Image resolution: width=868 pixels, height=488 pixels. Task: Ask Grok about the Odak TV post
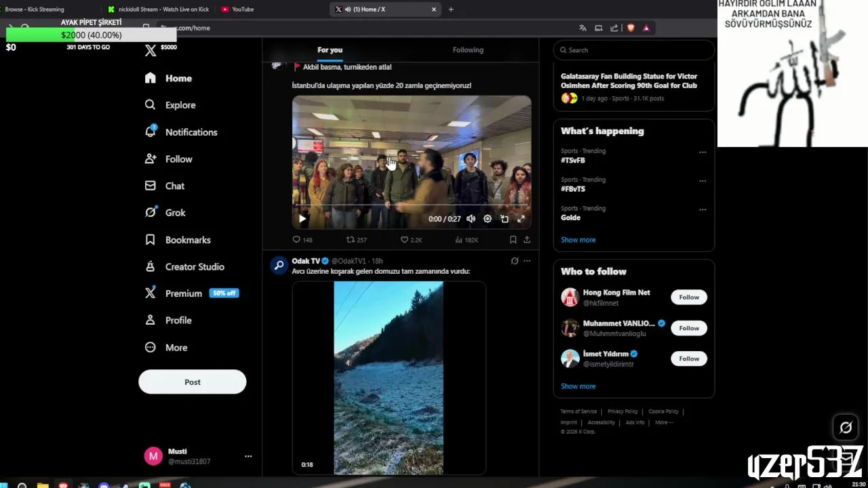(x=515, y=261)
